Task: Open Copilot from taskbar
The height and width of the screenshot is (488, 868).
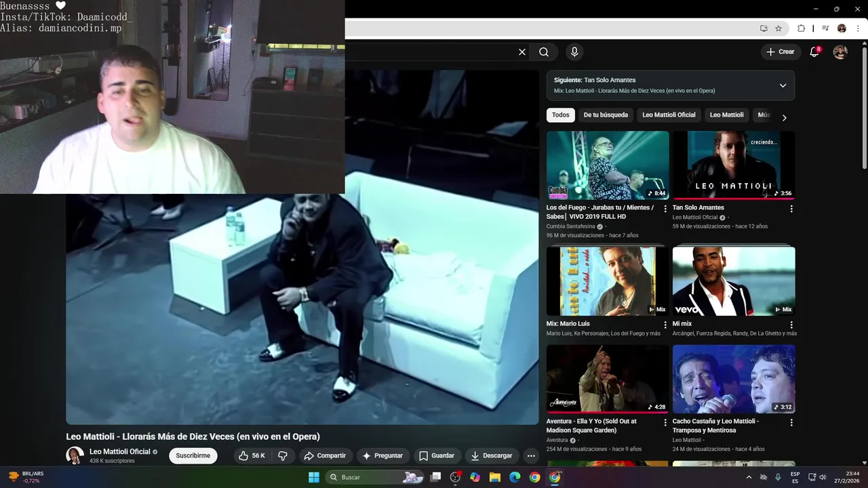Action: [x=475, y=477]
